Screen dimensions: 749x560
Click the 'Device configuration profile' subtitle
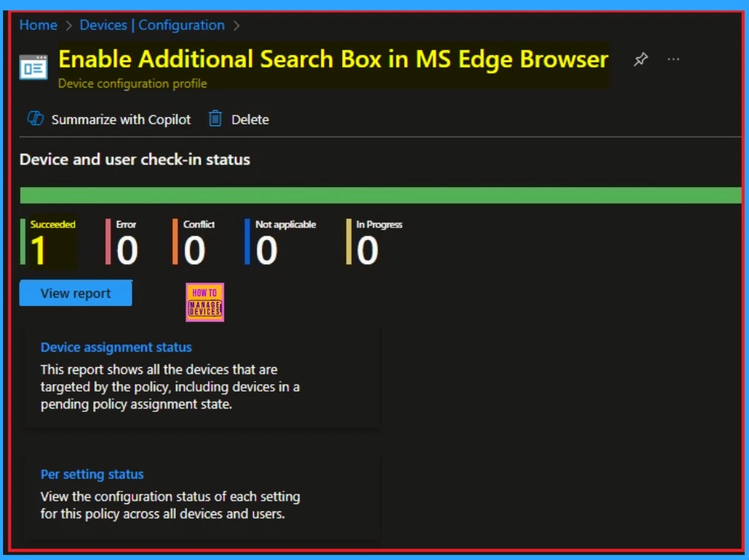[132, 84]
